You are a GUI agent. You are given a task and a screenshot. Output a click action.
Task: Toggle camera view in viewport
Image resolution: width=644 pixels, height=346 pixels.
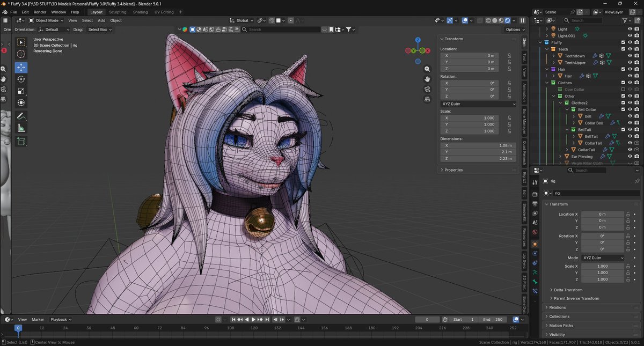427,89
